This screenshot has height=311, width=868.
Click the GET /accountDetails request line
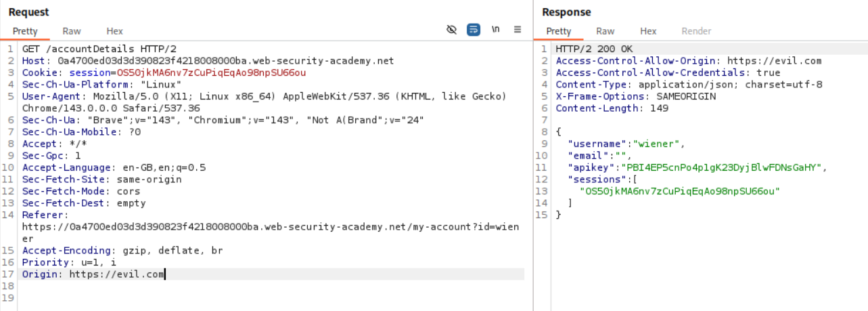coord(99,49)
